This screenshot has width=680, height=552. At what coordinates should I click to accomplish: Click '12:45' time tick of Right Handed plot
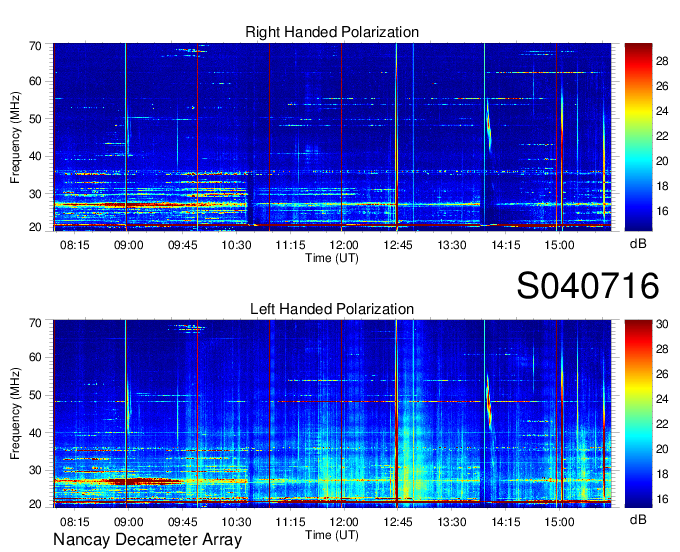(398, 245)
